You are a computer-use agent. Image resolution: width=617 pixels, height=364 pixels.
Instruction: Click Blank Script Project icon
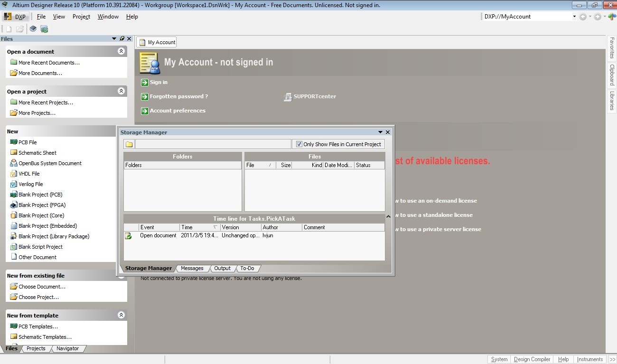14,246
